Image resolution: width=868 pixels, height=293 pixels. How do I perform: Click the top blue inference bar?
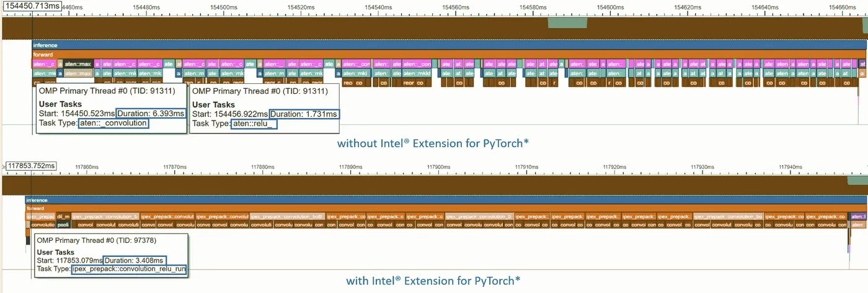coord(448,45)
